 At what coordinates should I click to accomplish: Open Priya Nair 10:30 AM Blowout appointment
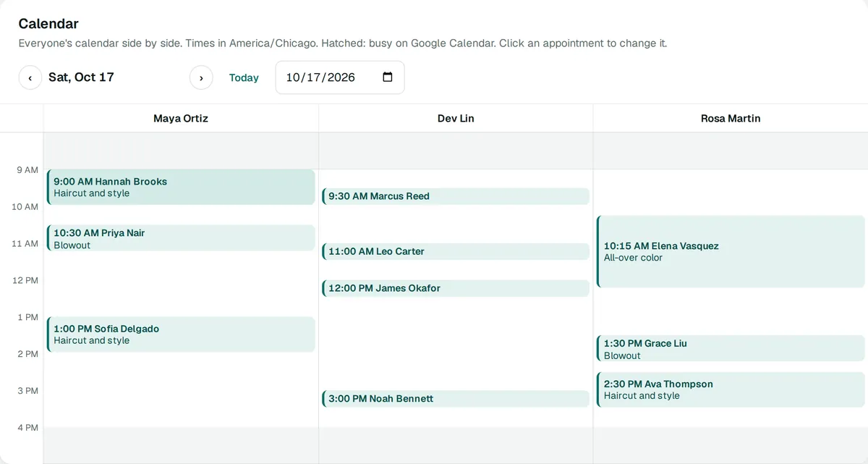(181, 238)
